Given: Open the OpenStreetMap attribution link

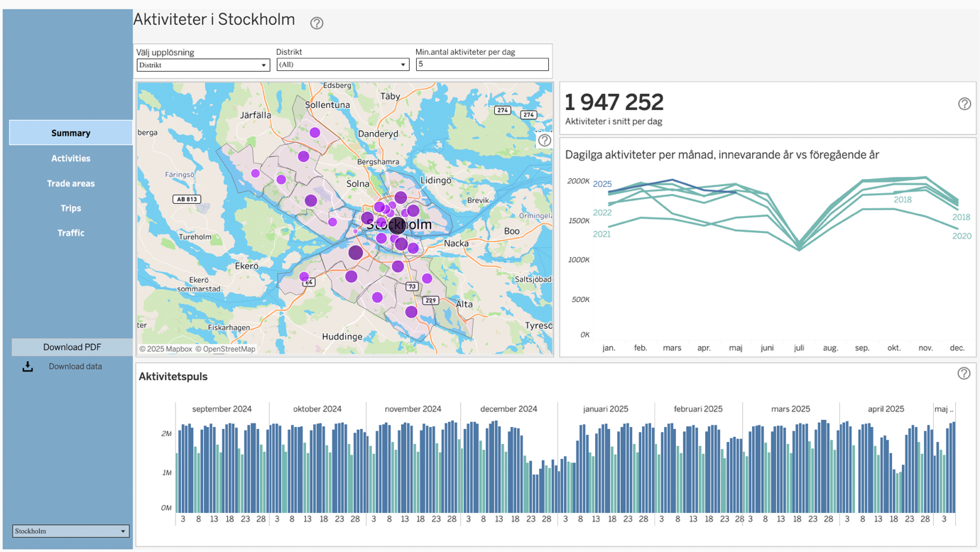Looking at the screenshot, I should [x=229, y=349].
